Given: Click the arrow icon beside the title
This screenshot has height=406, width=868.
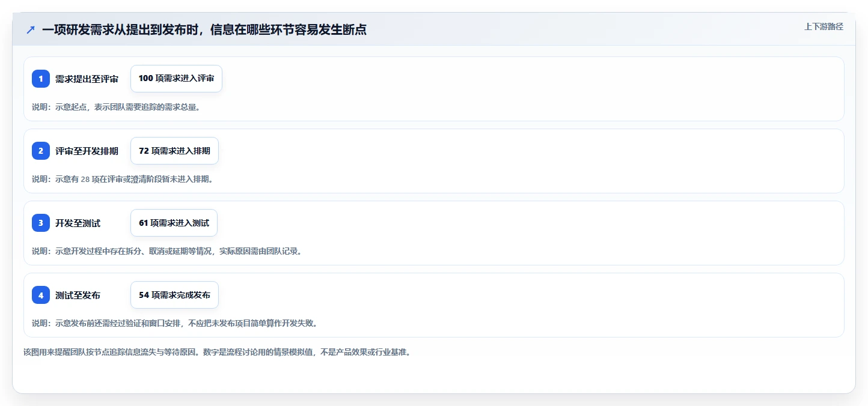Looking at the screenshot, I should [31, 29].
